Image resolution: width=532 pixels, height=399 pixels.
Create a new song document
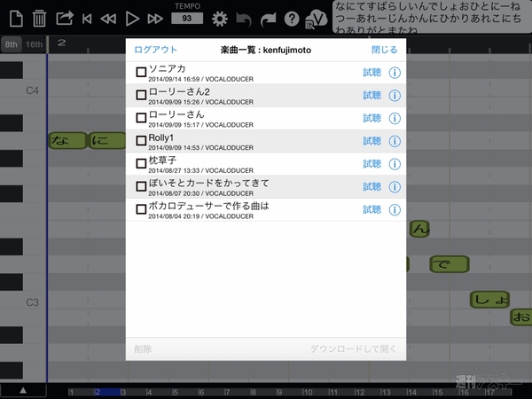[16, 19]
